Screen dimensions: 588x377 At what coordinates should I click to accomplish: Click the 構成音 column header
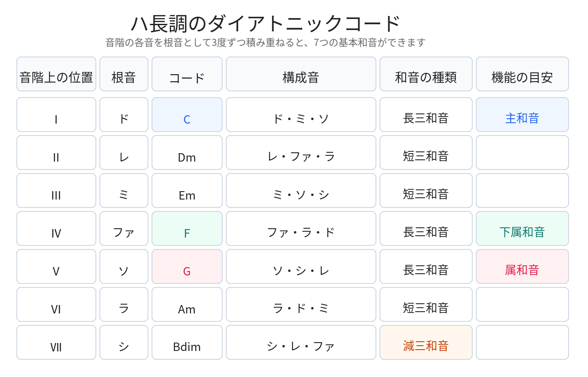pyautogui.click(x=301, y=74)
